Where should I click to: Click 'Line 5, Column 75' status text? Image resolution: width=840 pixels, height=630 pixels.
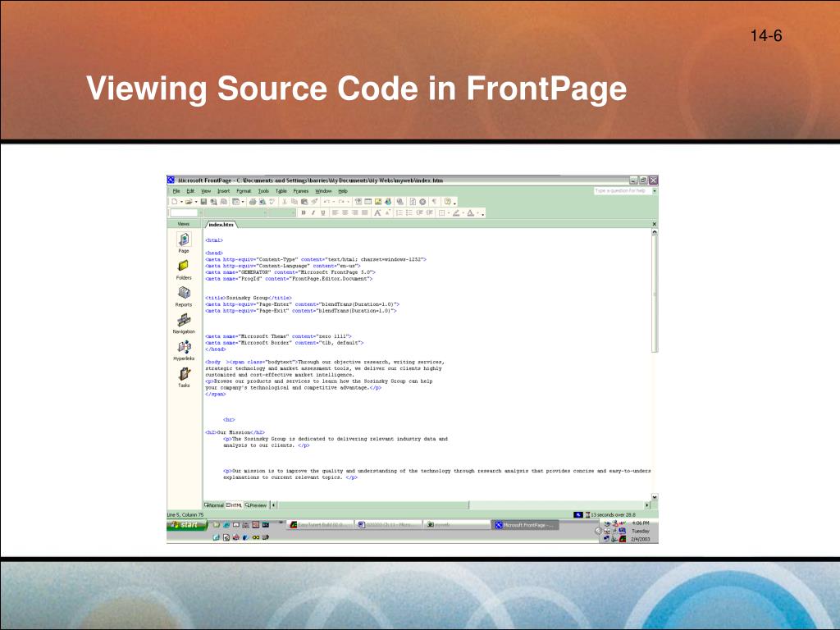click(x=185, y=515)
